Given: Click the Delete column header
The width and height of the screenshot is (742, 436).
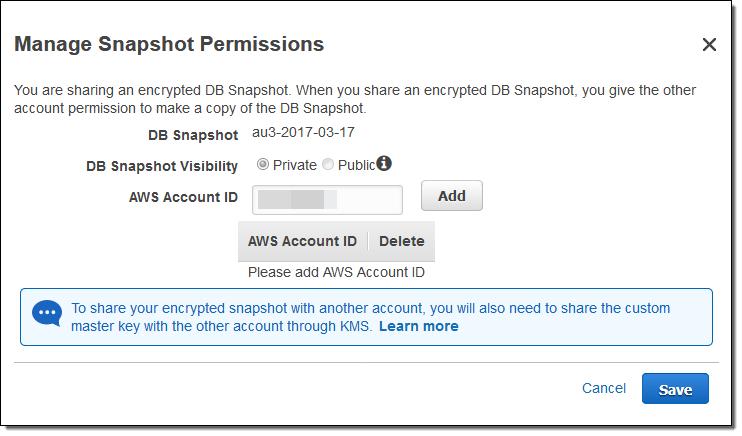Looking at the screenshot, I should pos(401,241).
